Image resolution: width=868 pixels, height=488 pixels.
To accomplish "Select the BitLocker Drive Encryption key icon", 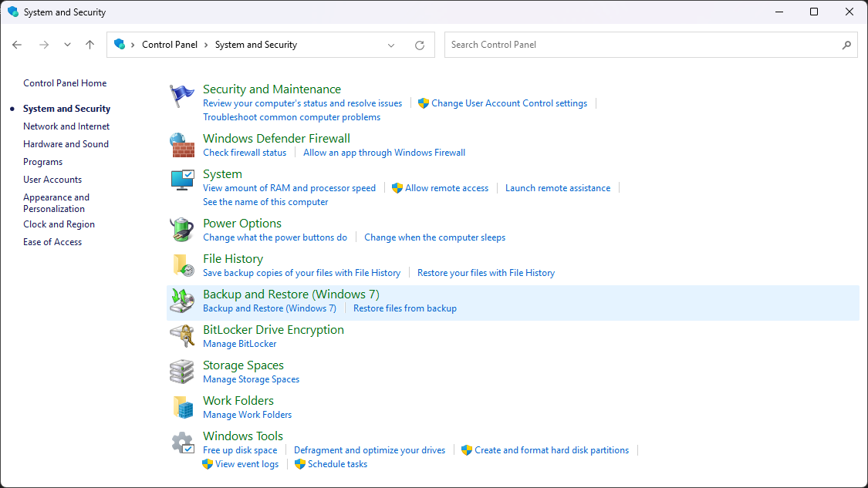I will coord(182,336).
